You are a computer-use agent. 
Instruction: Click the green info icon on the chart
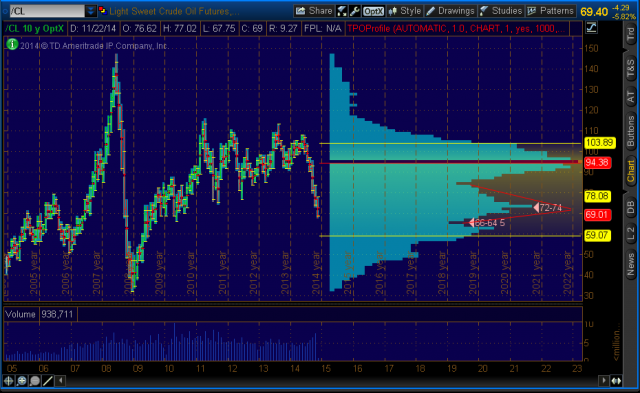coord(12,44)
